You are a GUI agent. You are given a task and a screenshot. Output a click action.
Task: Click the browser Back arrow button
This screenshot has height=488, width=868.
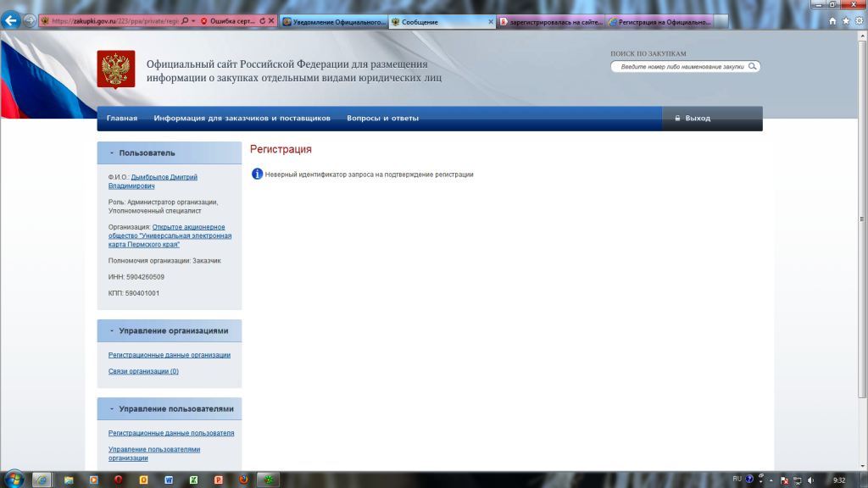tap(11, 21)
